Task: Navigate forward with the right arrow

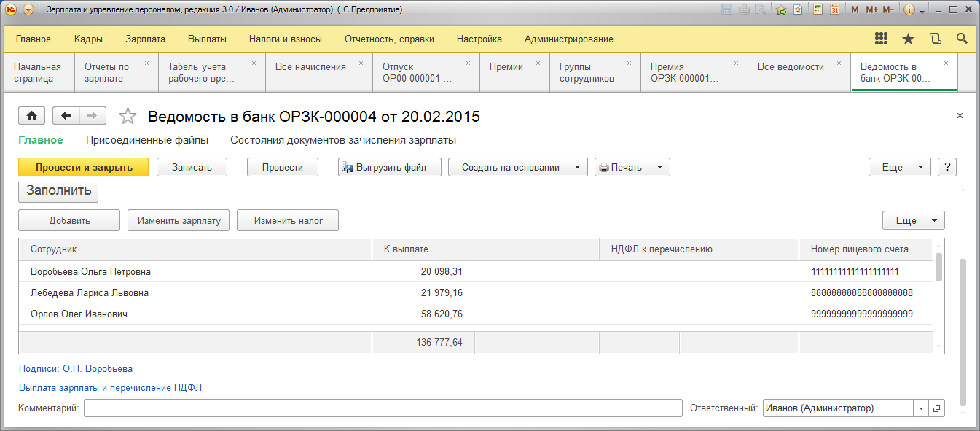Action: (x=93, y=116)
